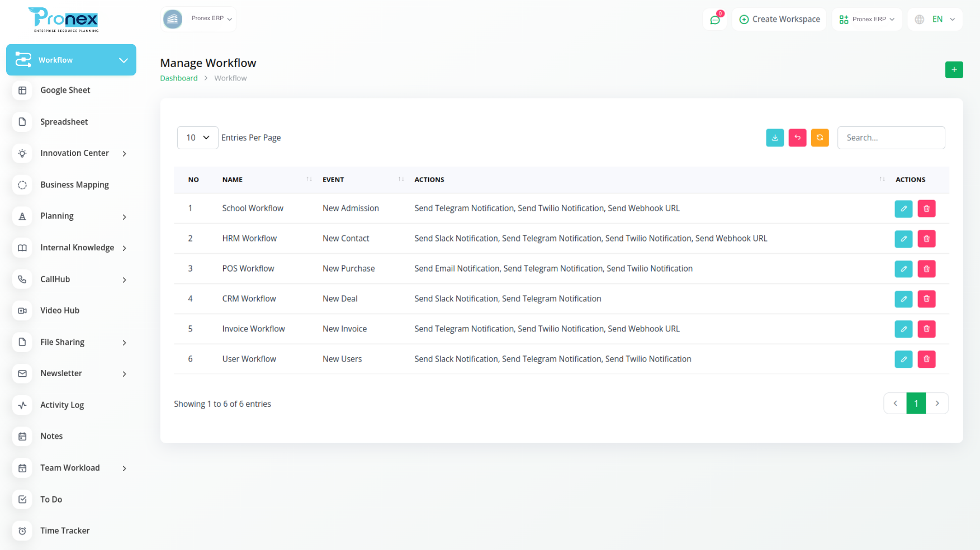Go to pagination page 1

click(916, 404)
